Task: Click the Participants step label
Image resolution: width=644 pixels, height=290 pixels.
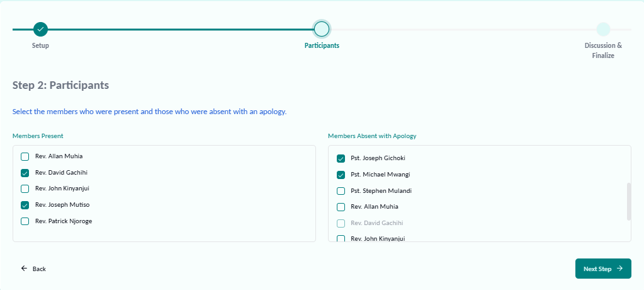Action: click(322, 45)
